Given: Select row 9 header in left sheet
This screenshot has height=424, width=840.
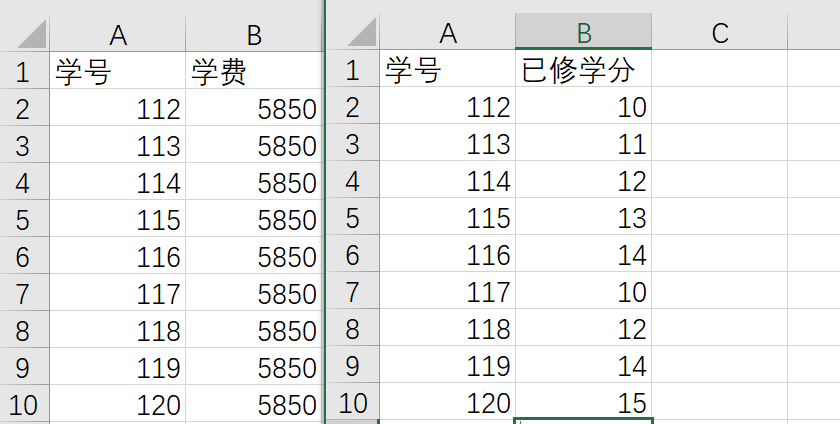Looking at the screenshot, I should click(25, 366).
